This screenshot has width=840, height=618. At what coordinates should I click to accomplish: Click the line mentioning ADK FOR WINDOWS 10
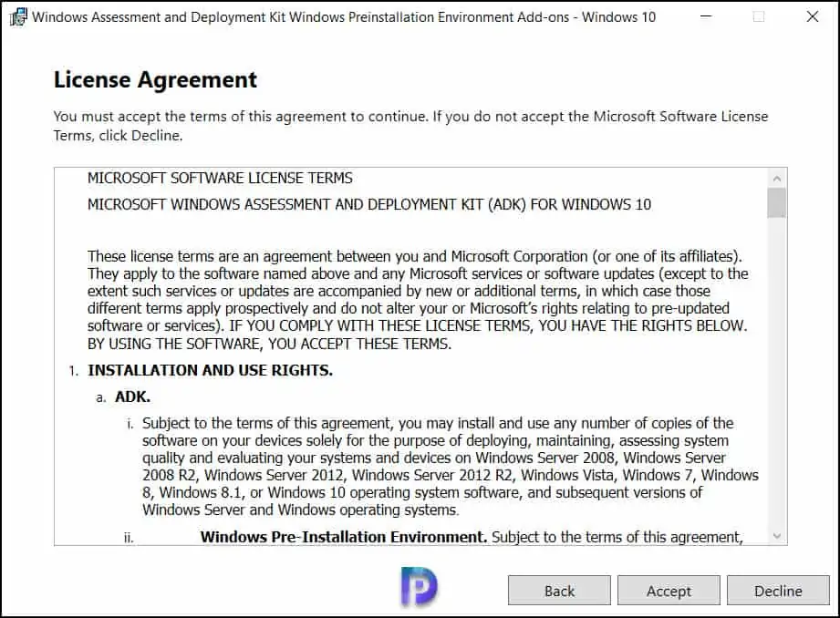pos(369,204)
